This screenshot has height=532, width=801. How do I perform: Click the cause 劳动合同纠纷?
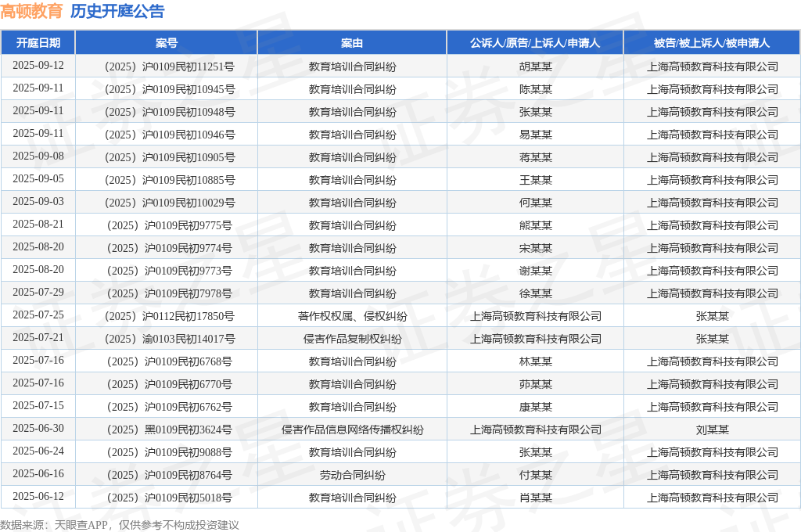coord(353,475)
